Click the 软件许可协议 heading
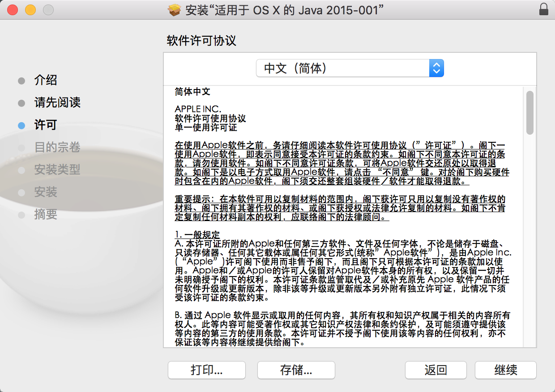 click(x=201, y=41)
